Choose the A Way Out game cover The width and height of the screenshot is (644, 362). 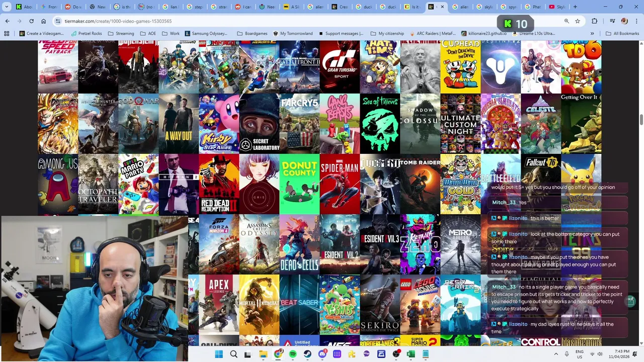coord(179,123)
